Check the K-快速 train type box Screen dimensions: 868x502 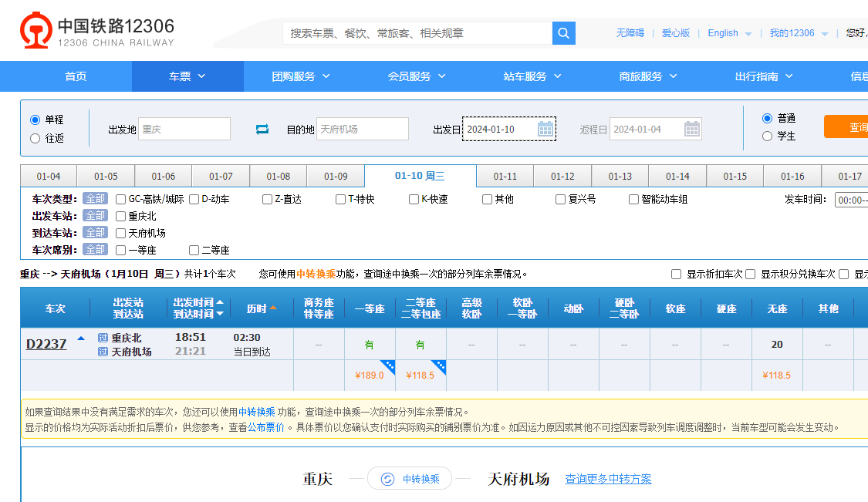[414, 199]
